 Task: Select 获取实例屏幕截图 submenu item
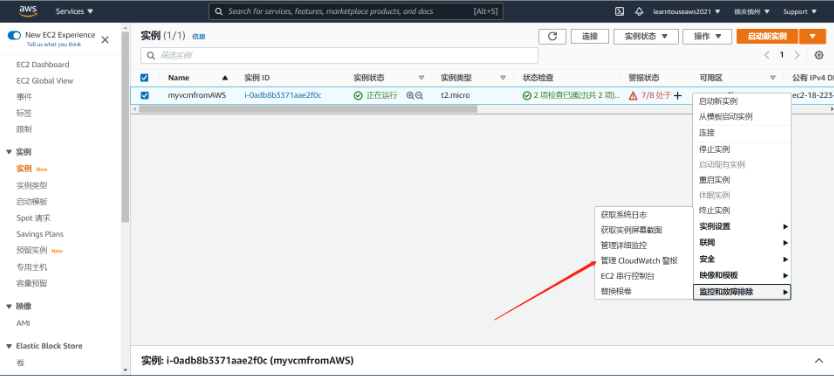point(631,230)
